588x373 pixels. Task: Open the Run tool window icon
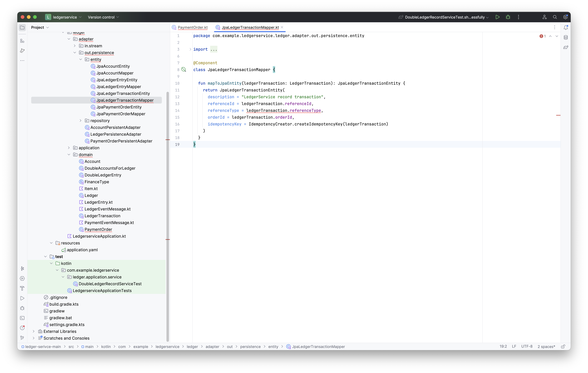(x=22, y=298)
